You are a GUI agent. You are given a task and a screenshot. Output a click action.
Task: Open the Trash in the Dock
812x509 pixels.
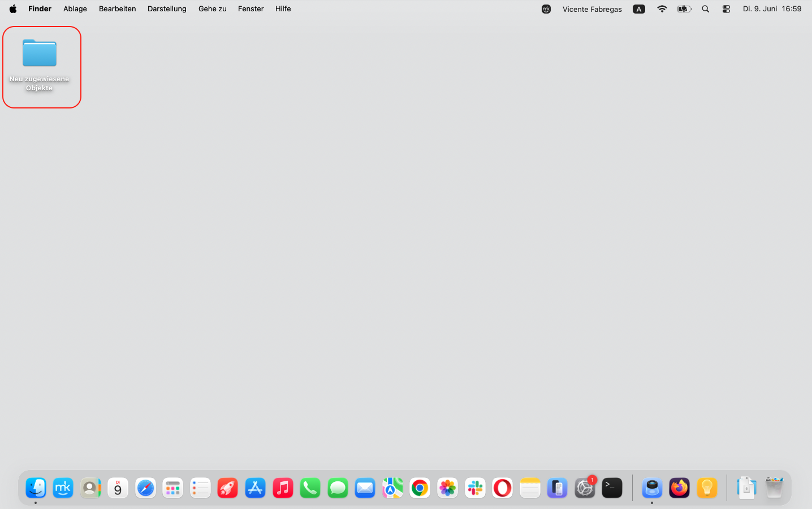(x=774, y=488)
